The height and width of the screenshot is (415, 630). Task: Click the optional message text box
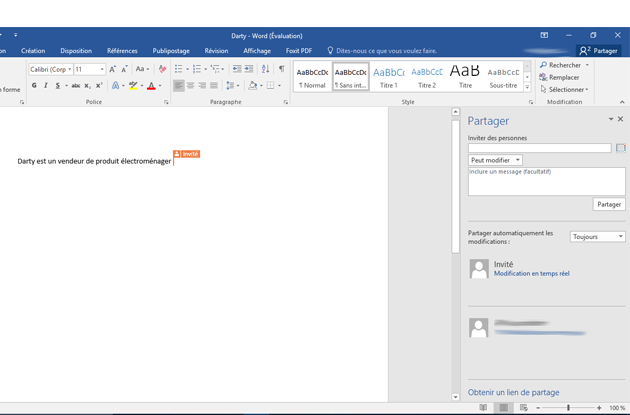coord(546,182)
